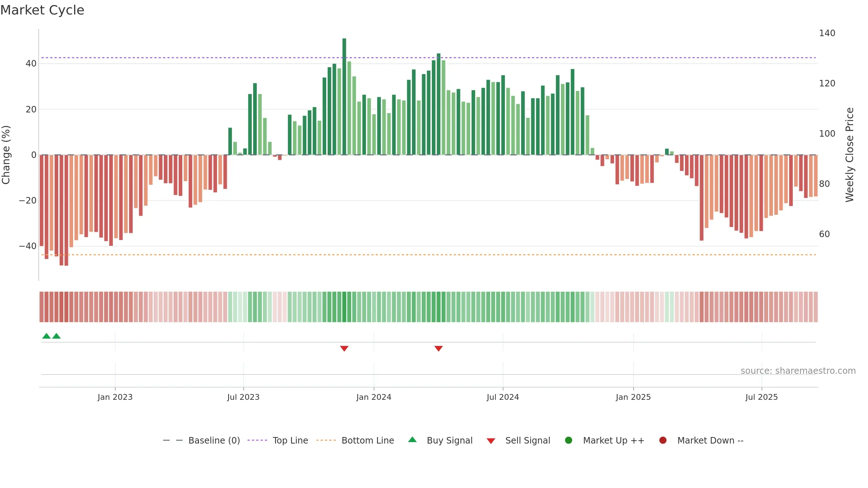Screen dimensions: 868x488
Task: Click the Jan 2025 axis label
Action: pos(633,397)
